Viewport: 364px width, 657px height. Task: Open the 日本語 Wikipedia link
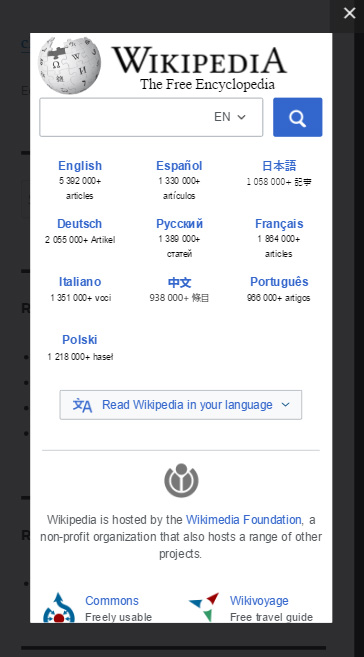coord(279,166)
